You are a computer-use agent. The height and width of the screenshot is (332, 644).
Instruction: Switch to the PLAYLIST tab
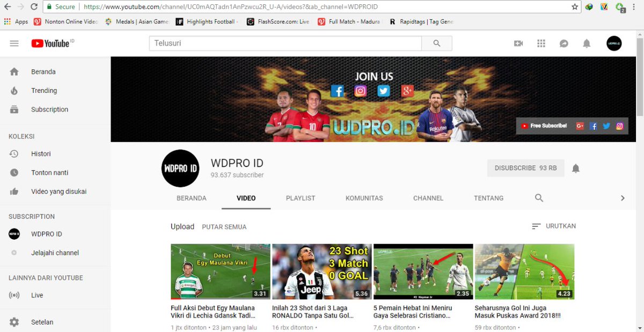click(301, 198)
